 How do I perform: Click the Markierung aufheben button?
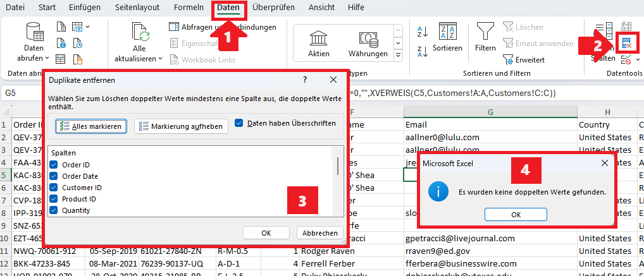click(x=181, y=126)
